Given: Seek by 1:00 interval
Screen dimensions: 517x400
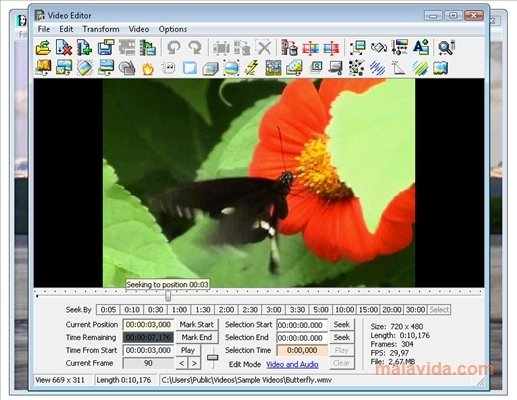Looking at the screenshot, I should (179, 310).
